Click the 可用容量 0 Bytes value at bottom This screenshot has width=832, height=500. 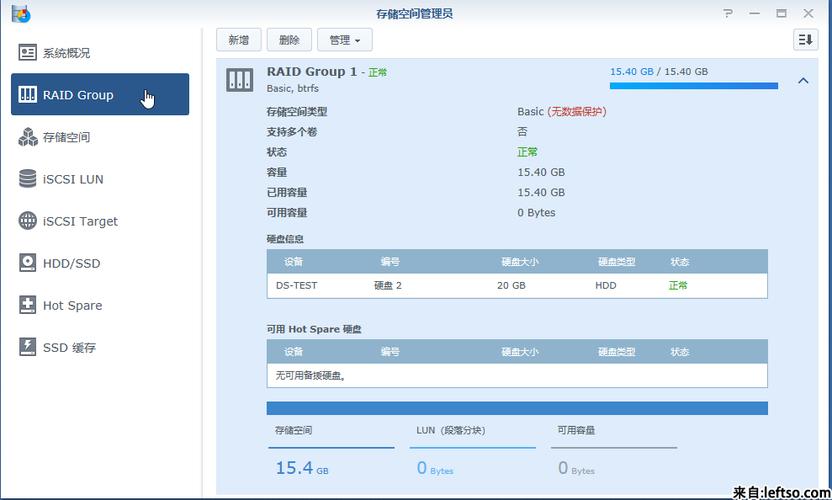click(576, 468)
